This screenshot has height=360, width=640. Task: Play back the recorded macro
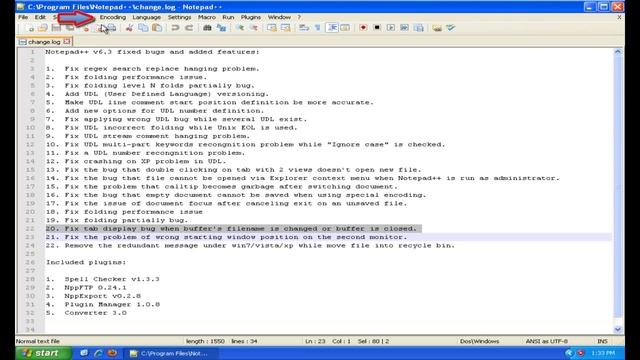coord(391,28)
